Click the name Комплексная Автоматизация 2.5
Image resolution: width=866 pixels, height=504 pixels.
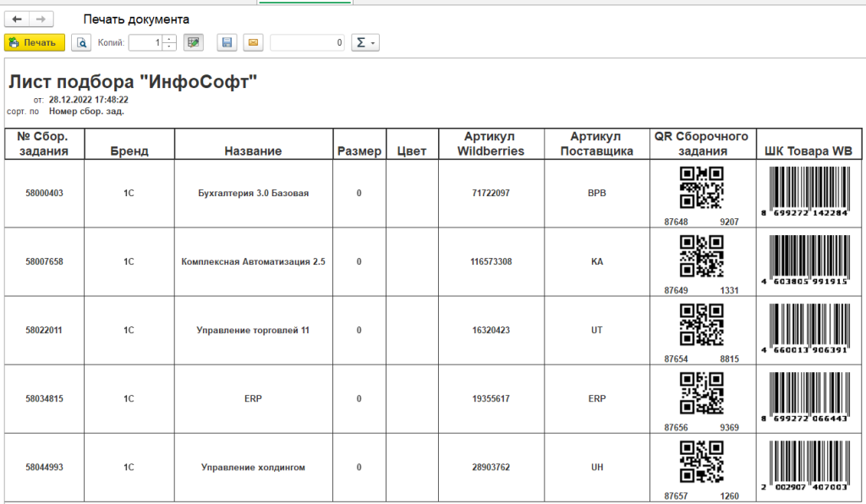point(254,261)
